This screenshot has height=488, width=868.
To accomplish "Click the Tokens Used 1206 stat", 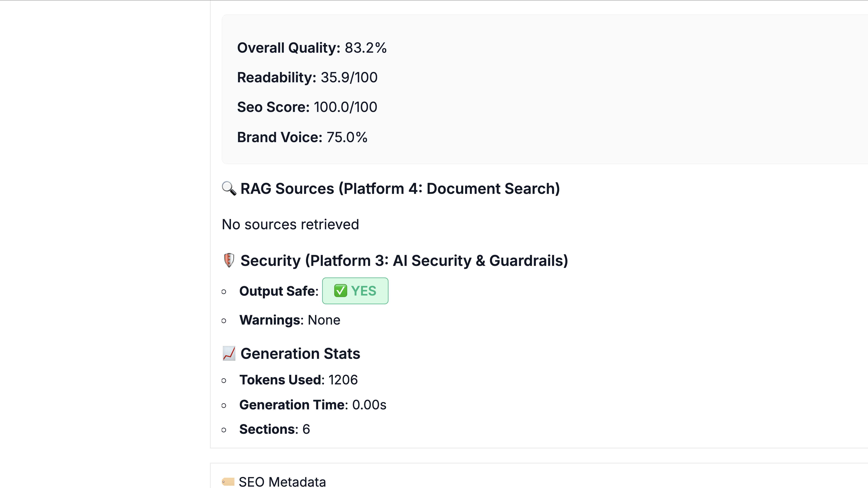I will pos(298,380).
